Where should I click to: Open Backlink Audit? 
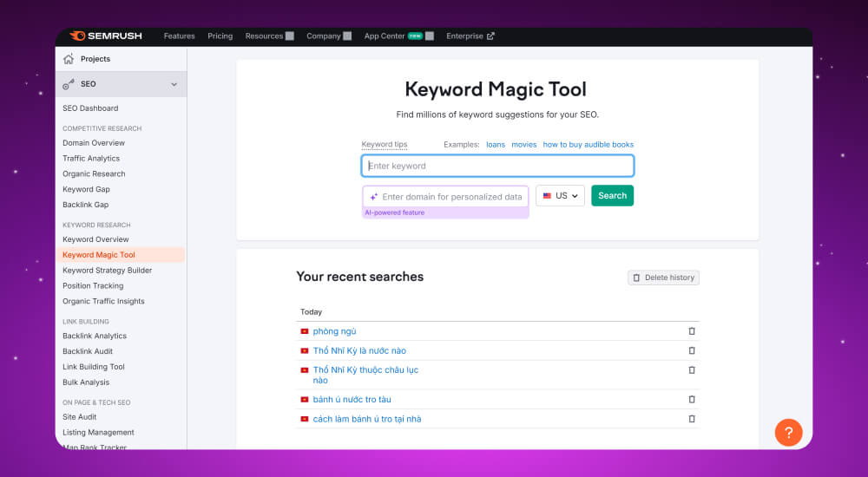click(88, 351)
